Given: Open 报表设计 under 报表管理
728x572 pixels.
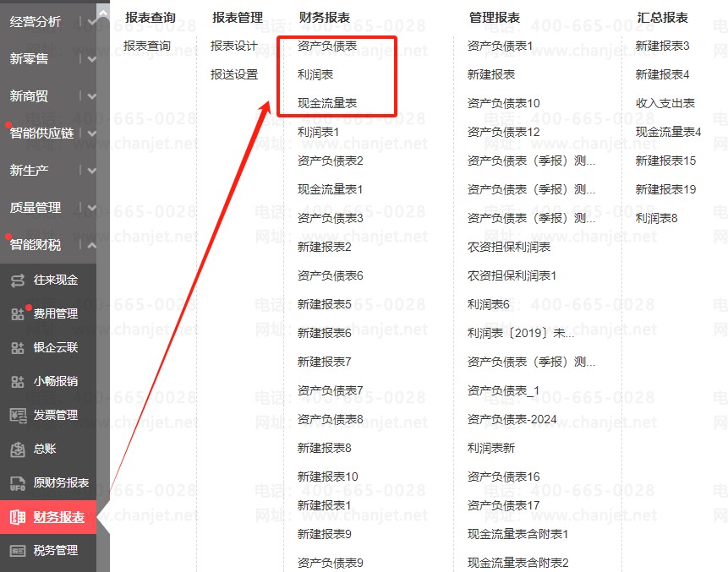Looking at the screenshot, I should (x=234, y=46).
